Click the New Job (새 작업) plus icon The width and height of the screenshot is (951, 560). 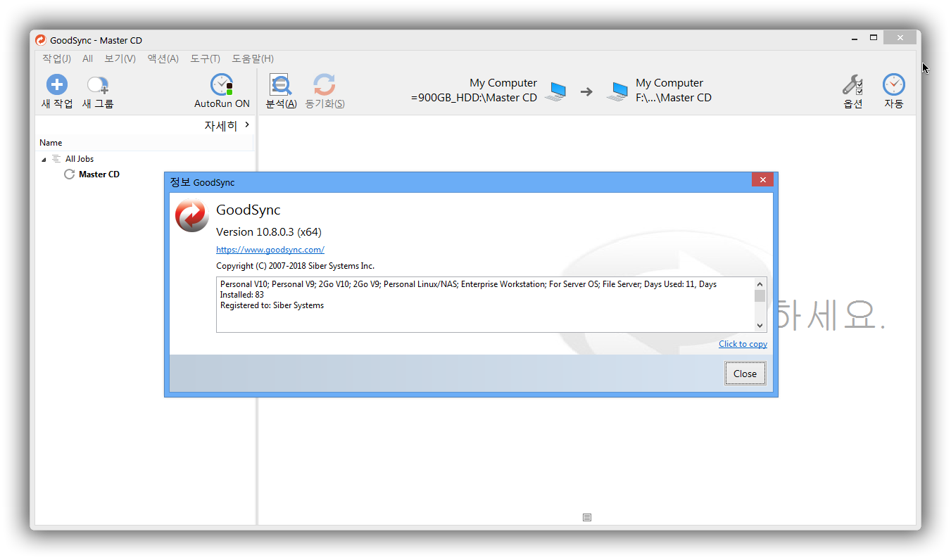point(57,85)
